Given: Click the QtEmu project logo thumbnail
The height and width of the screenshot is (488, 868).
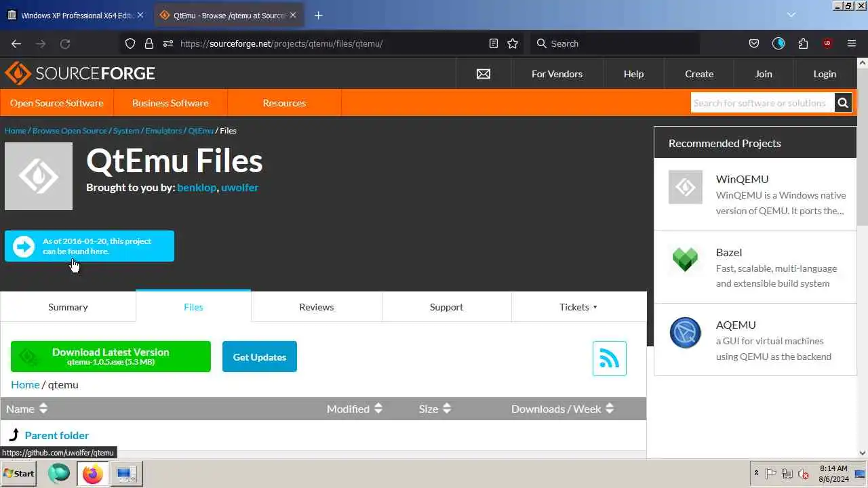Looking at the screenshot, I should pyautogui.click(x=39, y=176).
